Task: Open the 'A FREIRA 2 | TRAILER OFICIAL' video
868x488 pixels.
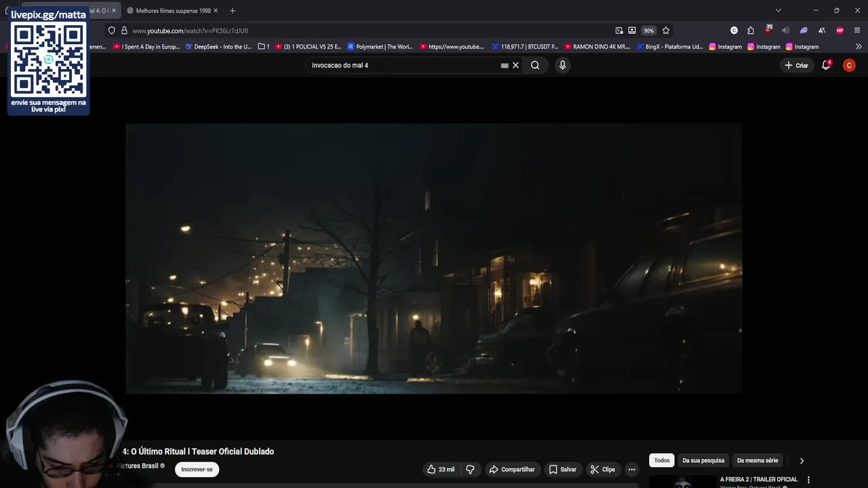Action: point(758,479)
